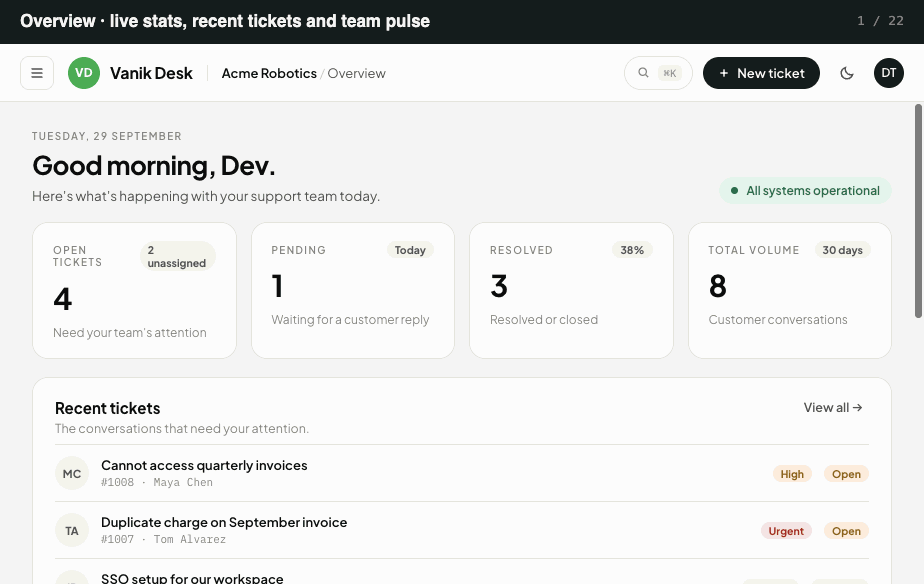Open the Total Volume stat card
Image resolution: width=924 pixels, height=584 pixels.
click(790, 291)
